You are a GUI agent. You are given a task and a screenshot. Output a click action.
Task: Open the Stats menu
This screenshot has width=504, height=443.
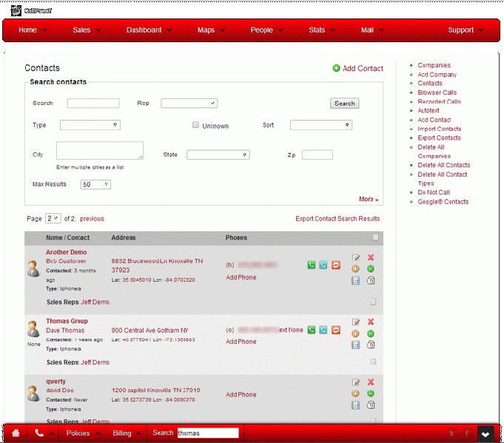[322, 30]
